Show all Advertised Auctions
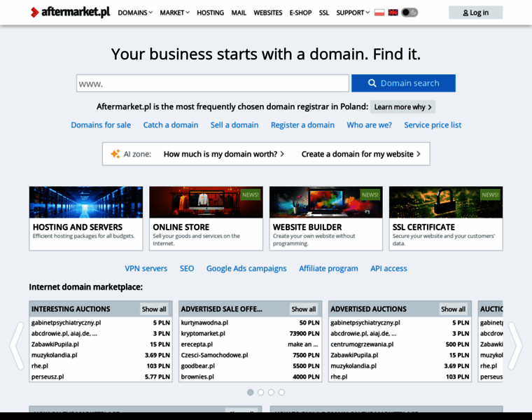Screen dimensions: 532x420 click(454, 309)
